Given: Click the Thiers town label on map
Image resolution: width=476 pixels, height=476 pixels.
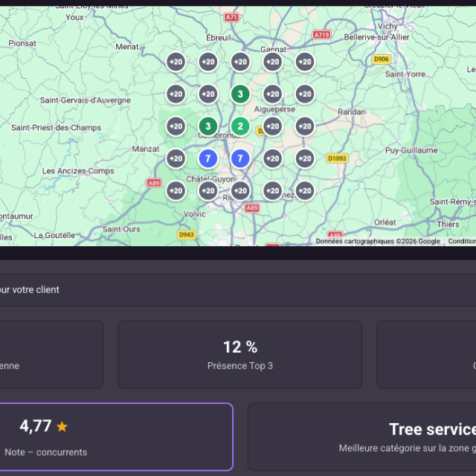Looking at the screenshot, I should pyautogui.click(x=448, y=224).
